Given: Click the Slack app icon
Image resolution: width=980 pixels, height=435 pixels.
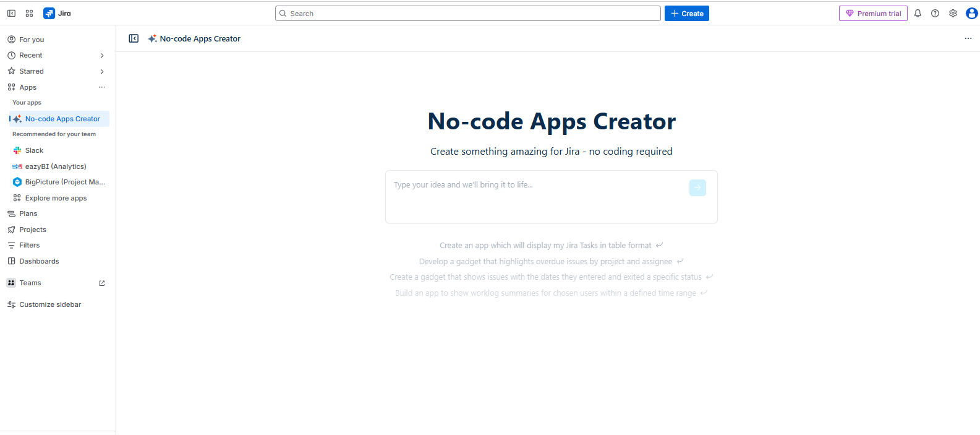Looking at the screenshot, I should click(17, 150).
